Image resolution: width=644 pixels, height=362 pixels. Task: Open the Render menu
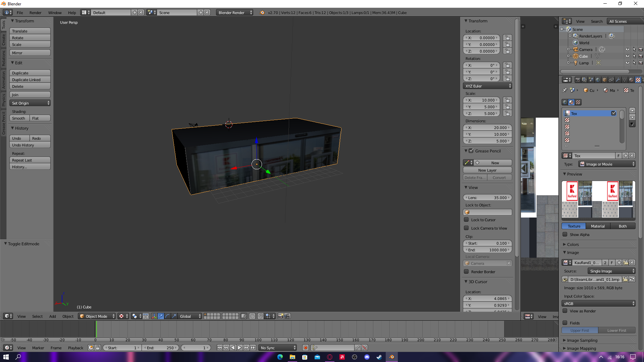pos(35,13)
